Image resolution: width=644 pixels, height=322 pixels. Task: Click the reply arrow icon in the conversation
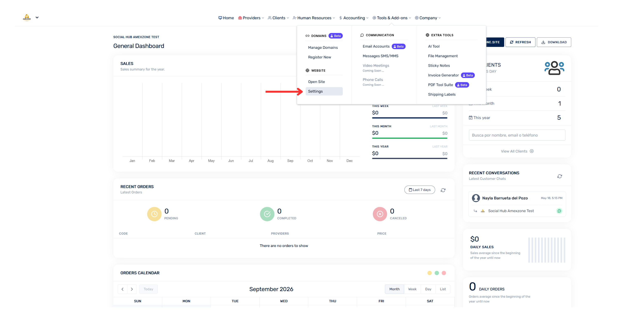point(475,211)
